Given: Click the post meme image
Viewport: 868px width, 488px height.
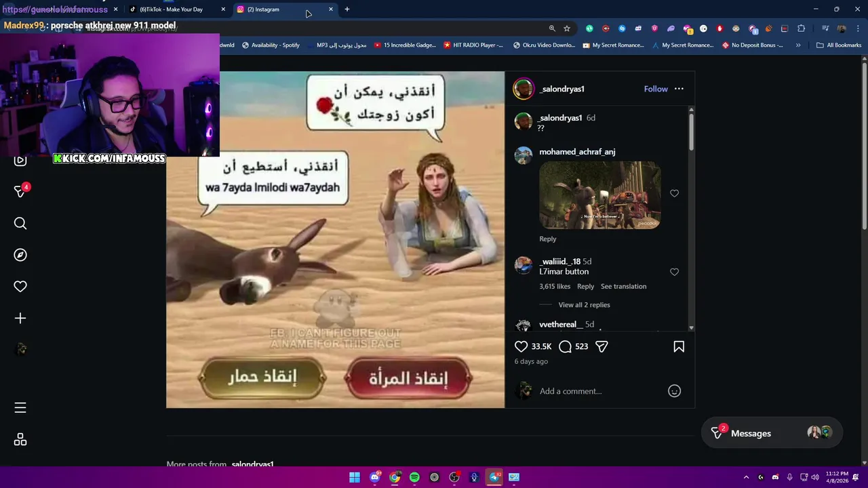Looking at the screenshot, I should 336,239.
